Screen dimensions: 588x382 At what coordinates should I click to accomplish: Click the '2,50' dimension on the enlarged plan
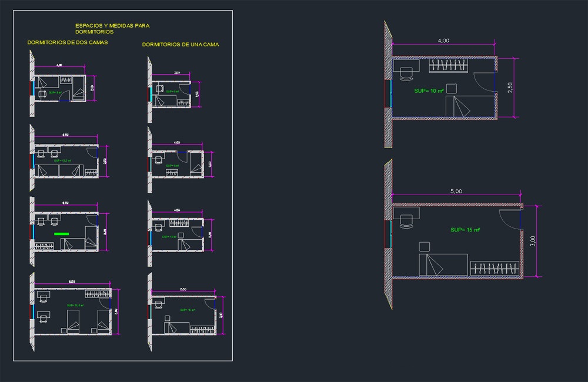tap(510, 88)
